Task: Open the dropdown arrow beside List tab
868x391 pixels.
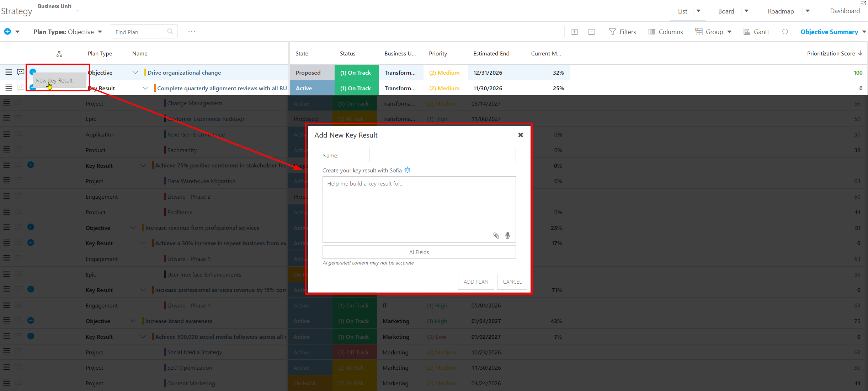Action: (x=698, y=11)
